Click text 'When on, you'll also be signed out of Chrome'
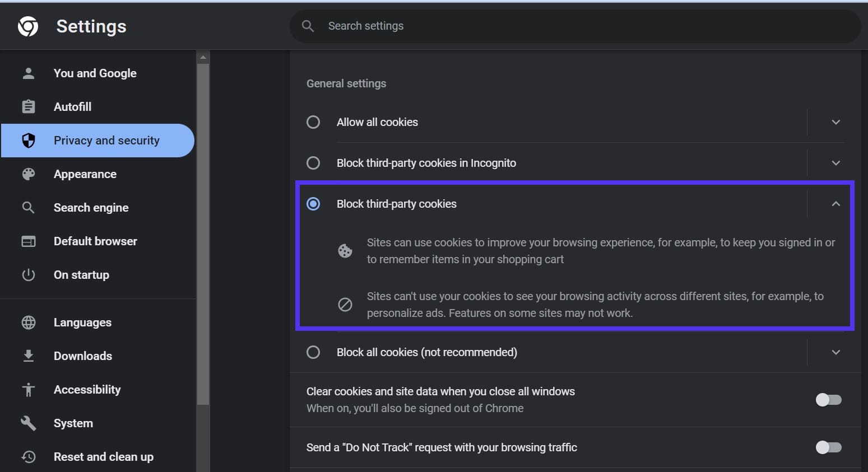This screenshot has width=868, height=472. tap(415, 408)
